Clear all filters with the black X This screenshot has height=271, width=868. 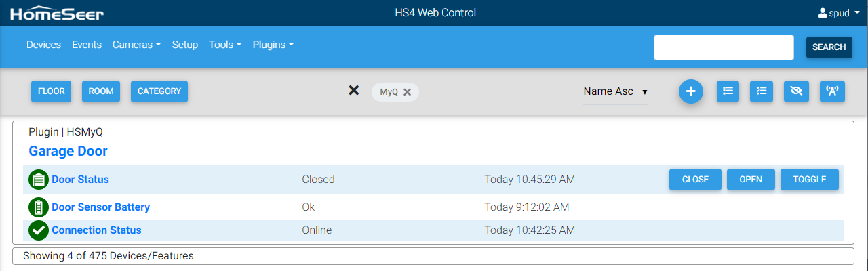[353, 91]
